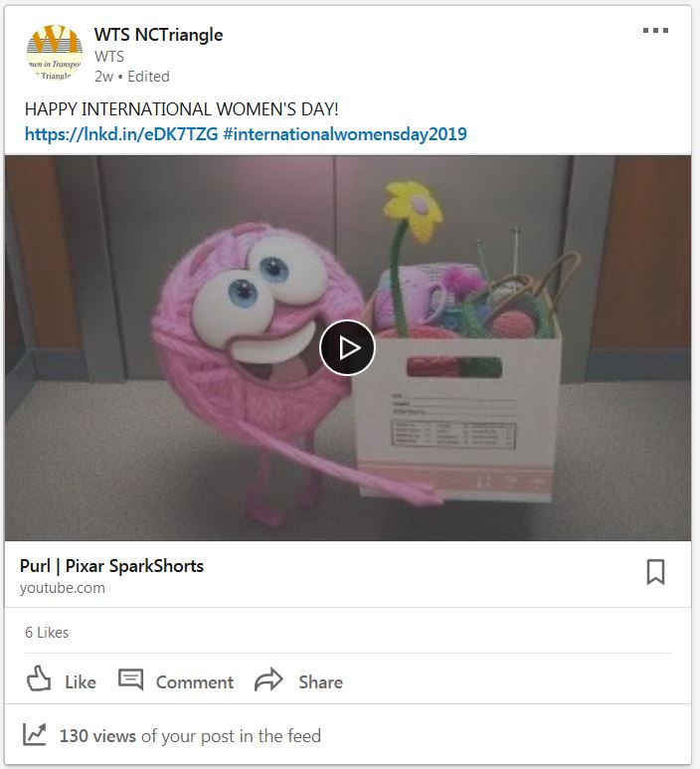Click the WTS NCTriangle profile logo
The width and height of the screenshot is (700, 769).
[x=55, y=53]
